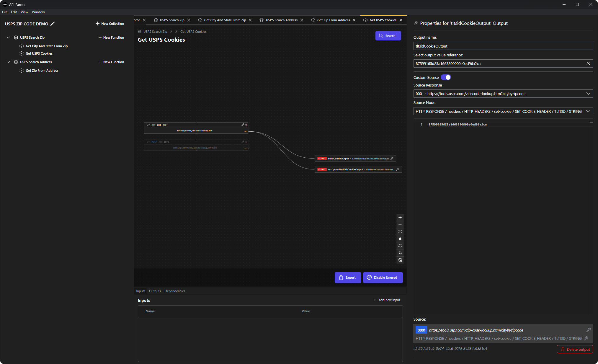Screen dimensions: 598x364
Task: Click the Export button
Action: coord(348,278)
